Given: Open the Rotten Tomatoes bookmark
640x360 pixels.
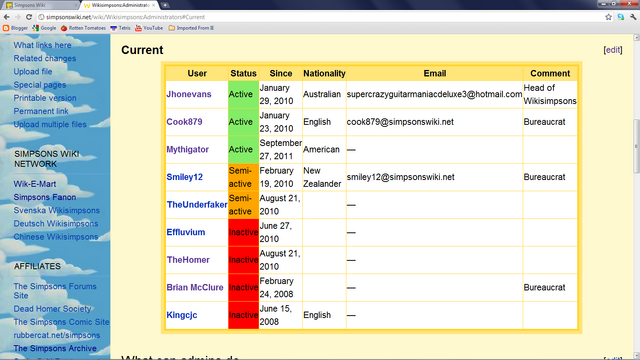Looking at the screenshot, I should 83,28.
